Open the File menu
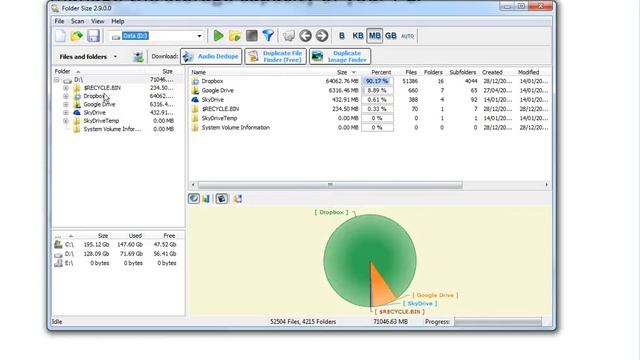640x360 pixels. coord(59,21)
